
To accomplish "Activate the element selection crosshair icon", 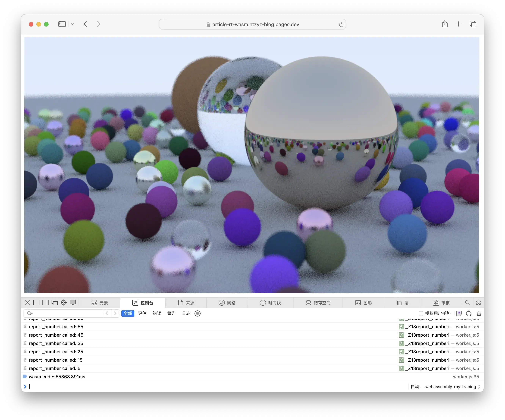I will click(x=64, y=302).
